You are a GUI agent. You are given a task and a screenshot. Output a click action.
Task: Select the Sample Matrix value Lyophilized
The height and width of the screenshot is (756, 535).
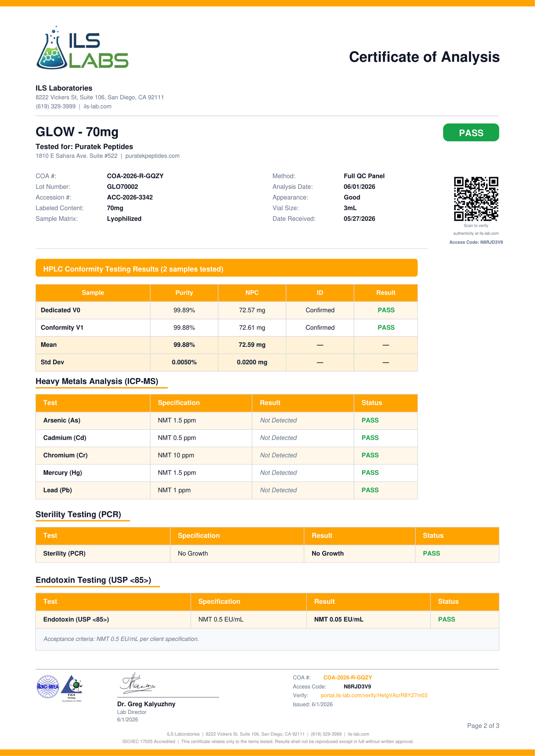(124, 219)
